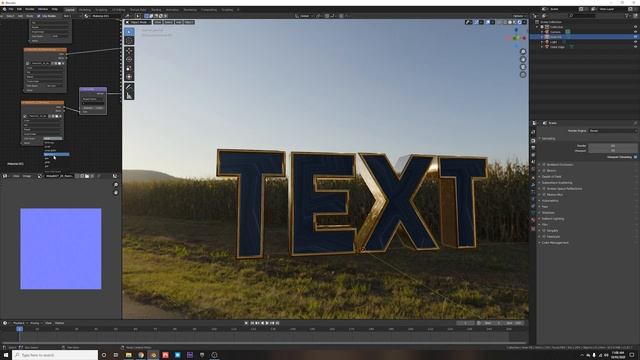Enable Screen Space Reflections checkbox
Screen dimensions: 640x360
click(544, 189)
